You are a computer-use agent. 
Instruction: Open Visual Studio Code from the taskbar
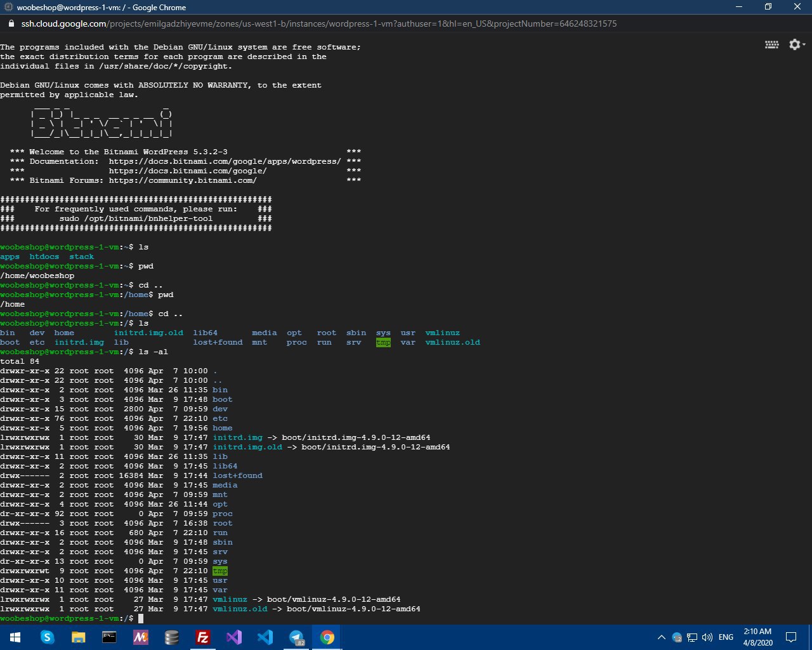click(265, 637)
